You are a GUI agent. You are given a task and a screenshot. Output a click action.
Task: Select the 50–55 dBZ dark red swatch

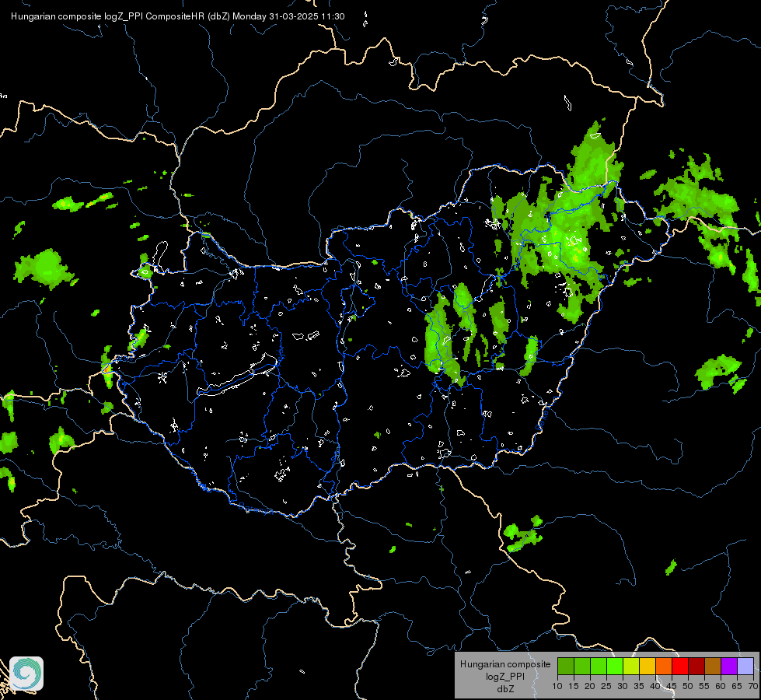(x=696, y=666)
